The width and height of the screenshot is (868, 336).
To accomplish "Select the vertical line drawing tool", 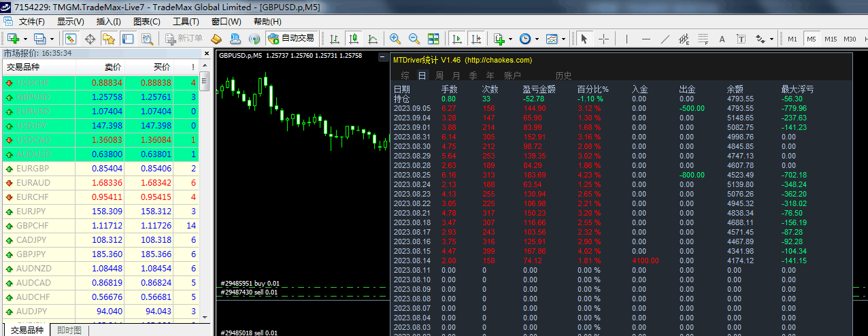I will click(x=627, y=39).
